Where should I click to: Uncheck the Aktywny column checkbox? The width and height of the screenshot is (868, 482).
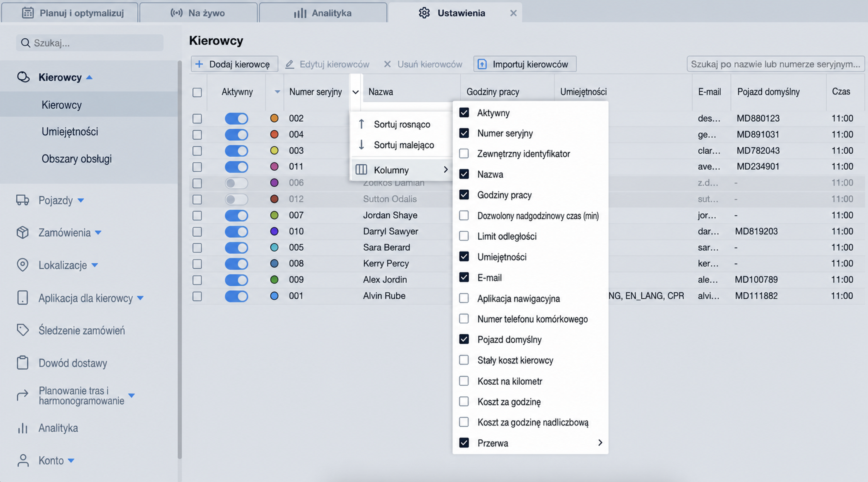pos(464,113)
